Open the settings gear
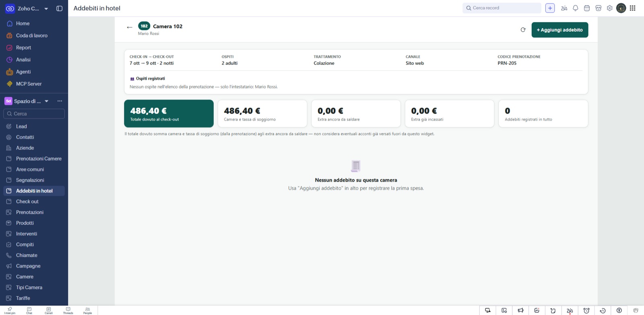Viewport: 644px width, 315px height. point(610,8)
